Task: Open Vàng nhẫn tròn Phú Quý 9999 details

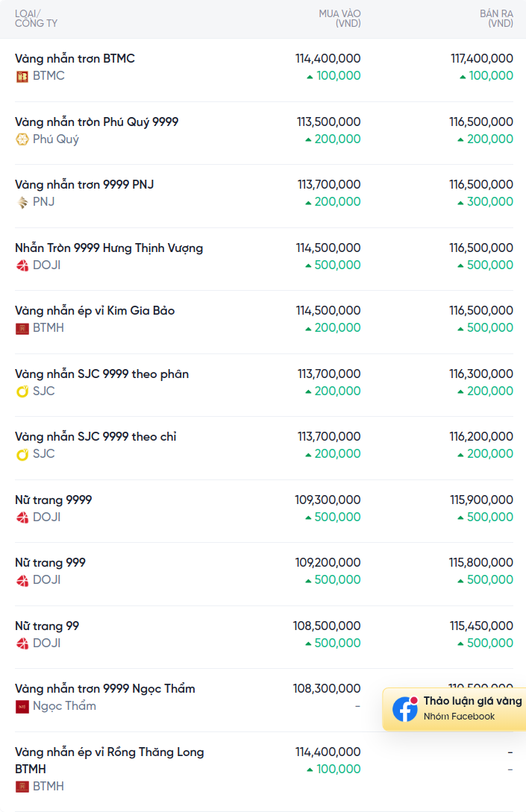Action: point(96,122)
